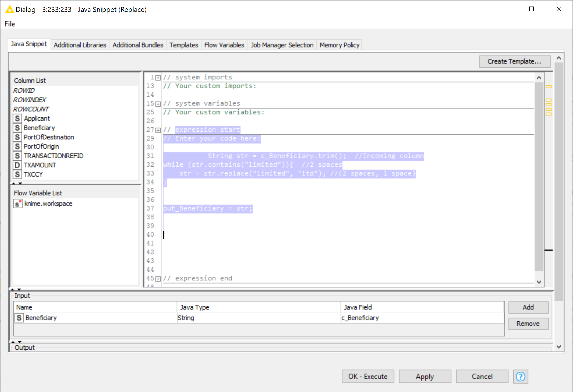Switch to the Additional Libraries tab
Image resolution: width=573 pixels, height=392 pixels.
click(80, 45)
